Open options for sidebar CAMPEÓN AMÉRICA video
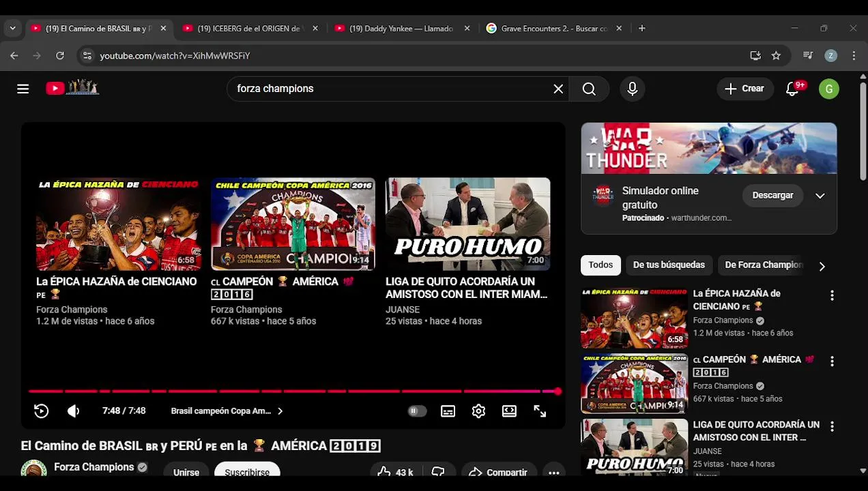Image resolution: width=868 pixels, height=491 pixels. pos(832,361)
